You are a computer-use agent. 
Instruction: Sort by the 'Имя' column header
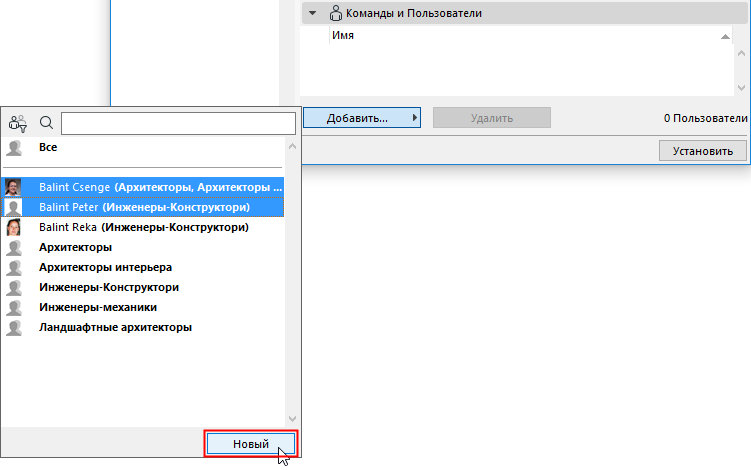531,35
